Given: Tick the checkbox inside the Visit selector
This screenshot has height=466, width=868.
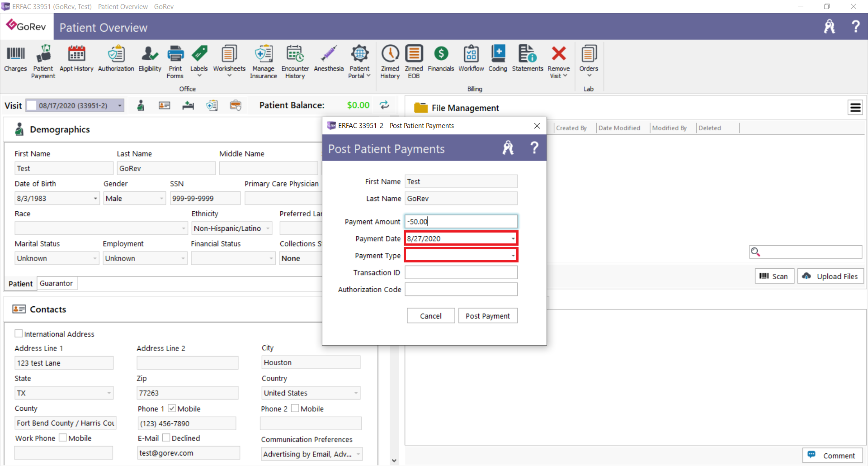Looking at the screenshot, I should pos(32,105).
